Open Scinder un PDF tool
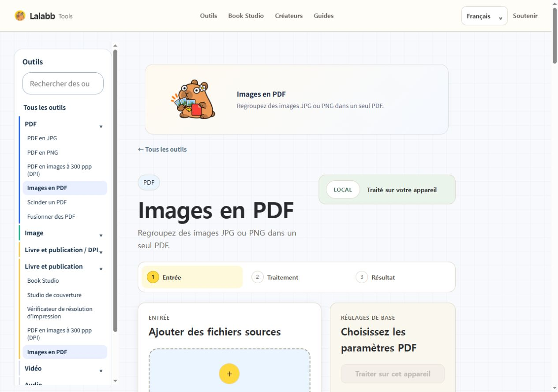This screenshot has width=558, height=392. (x=65, y=202)
